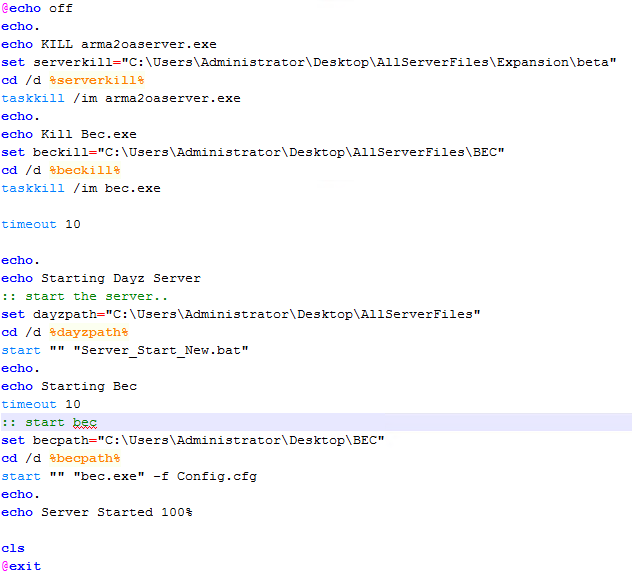Click the '%dayzpath%' variable

coord(89,332)
